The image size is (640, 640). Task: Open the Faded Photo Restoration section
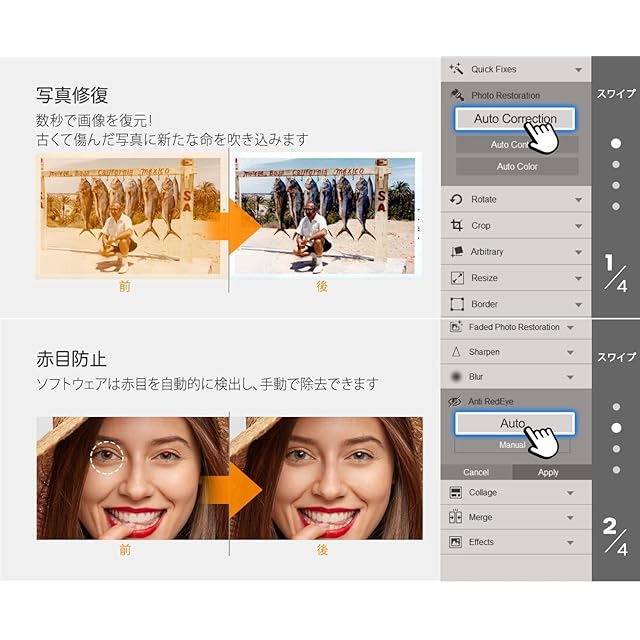click(x=514, y=327)
